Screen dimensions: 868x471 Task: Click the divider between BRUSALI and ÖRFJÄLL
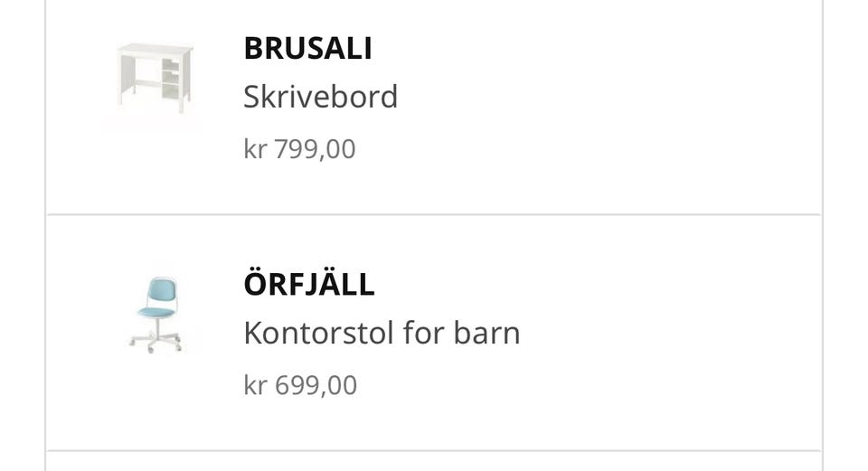coord(434,214)
